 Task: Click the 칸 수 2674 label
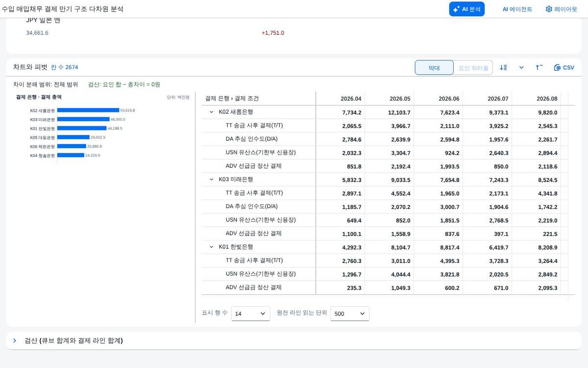pyautogui.click(x=65, y=67)
